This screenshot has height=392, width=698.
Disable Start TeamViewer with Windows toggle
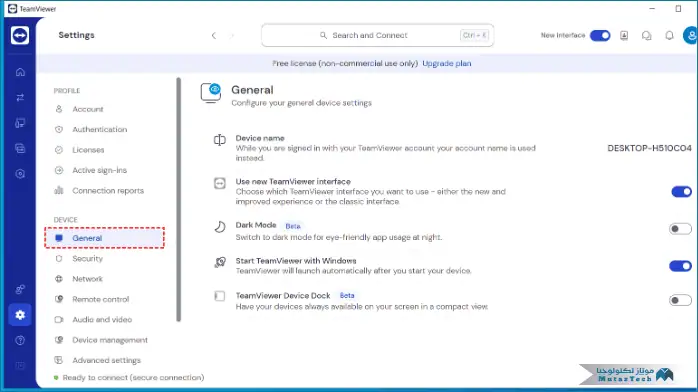680,266
